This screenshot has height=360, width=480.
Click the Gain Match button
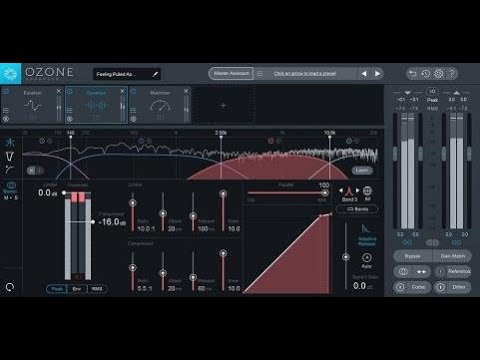452,256
